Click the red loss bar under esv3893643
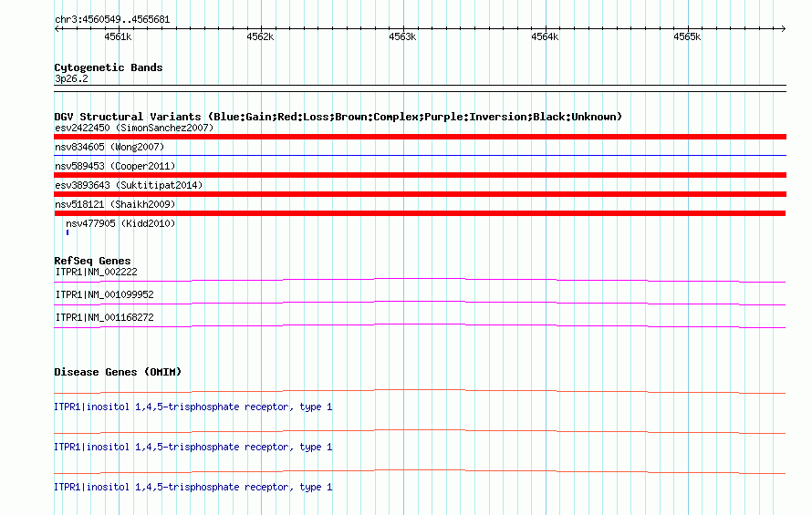812x515 pixels. (x=420, y=194)
